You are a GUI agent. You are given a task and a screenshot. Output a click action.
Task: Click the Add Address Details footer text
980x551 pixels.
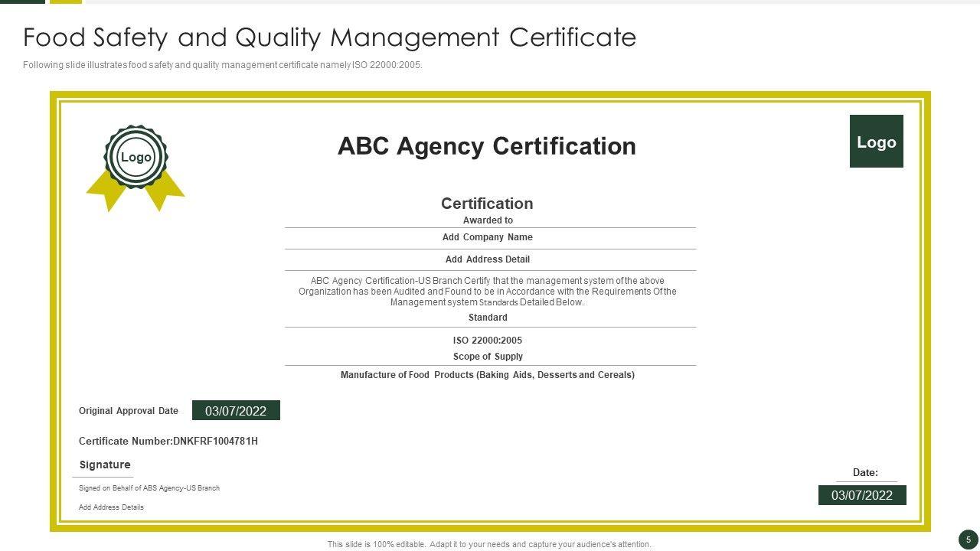coord(111,507)
